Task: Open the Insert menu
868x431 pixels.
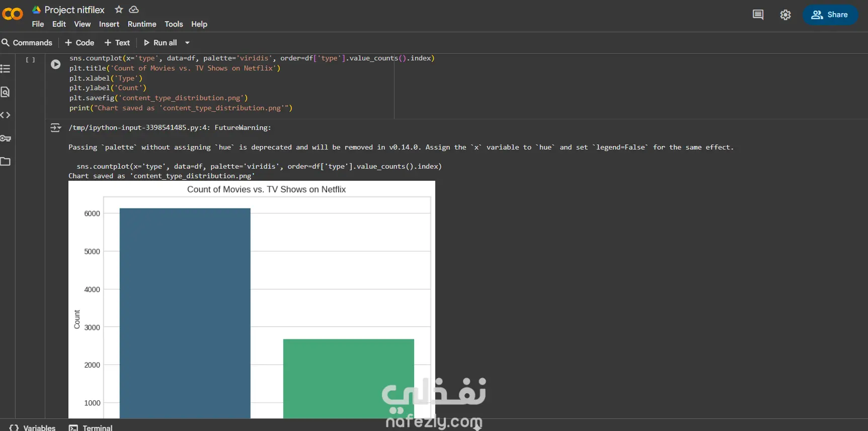Action: 109,24
